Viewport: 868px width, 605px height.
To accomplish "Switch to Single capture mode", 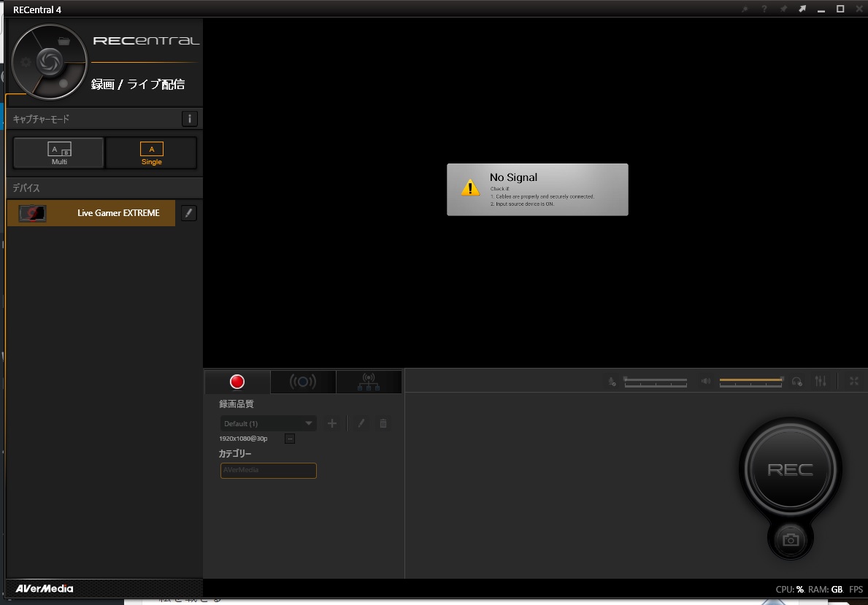I will [x=151, y=153].
